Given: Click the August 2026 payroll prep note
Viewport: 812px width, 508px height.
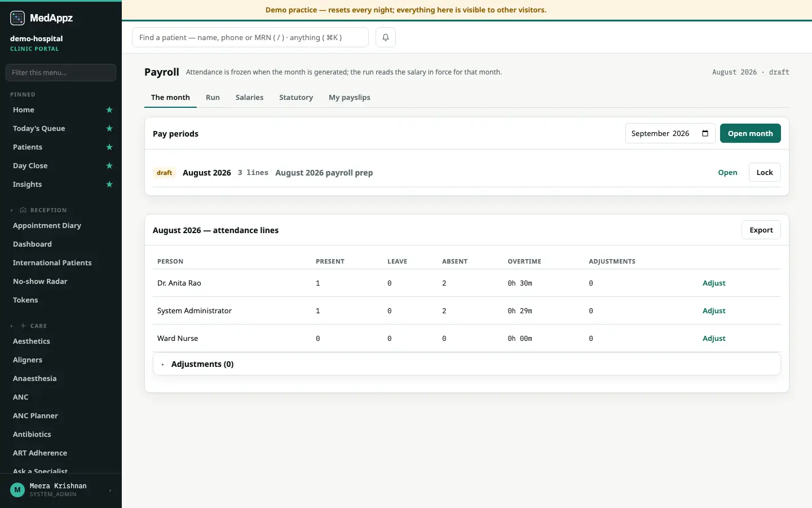Looking at the screenshot, I should tap(324, 173).
